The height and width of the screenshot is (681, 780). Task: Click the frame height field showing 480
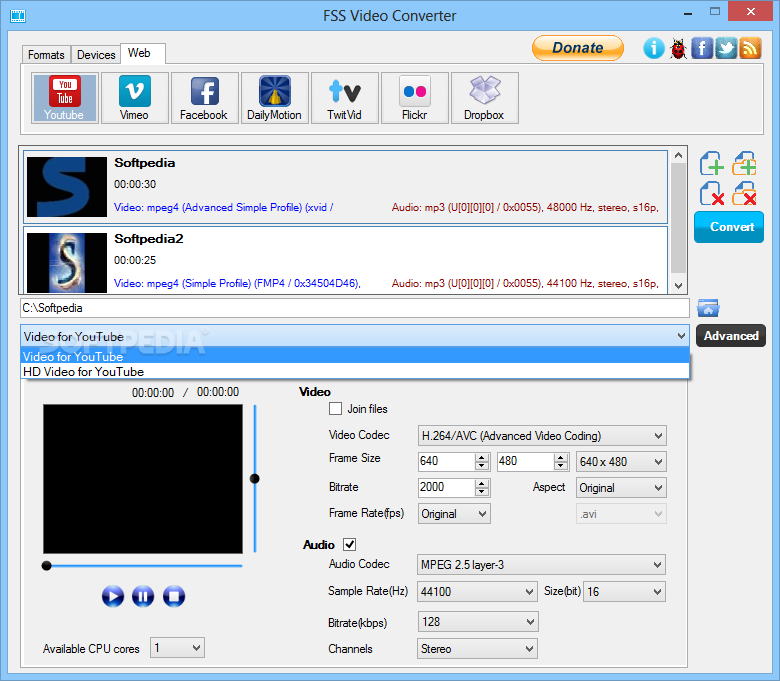tap(526, 462)
